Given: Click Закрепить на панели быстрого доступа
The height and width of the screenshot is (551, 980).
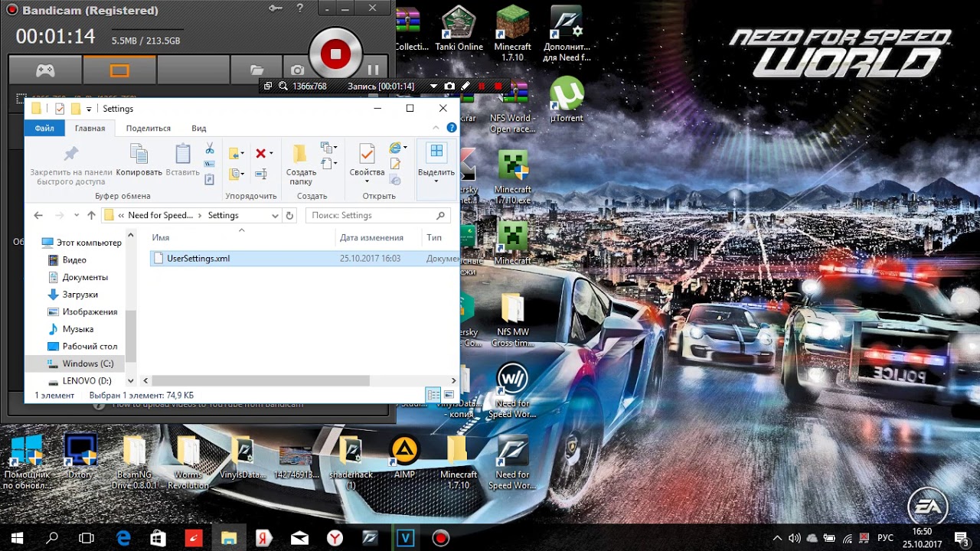Looking at the screenshot, I should coord(71,165).
